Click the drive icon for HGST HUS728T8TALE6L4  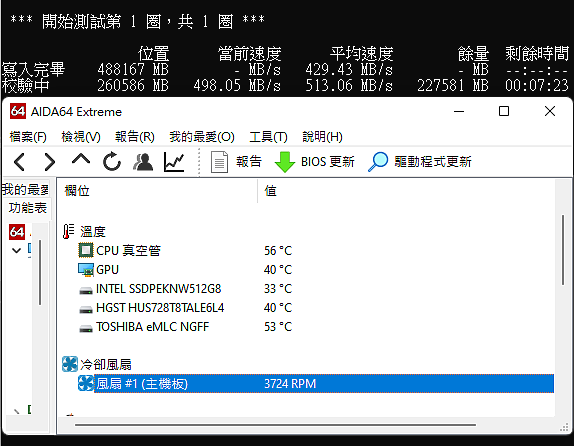pyautogui.click(x=86, y=310)
